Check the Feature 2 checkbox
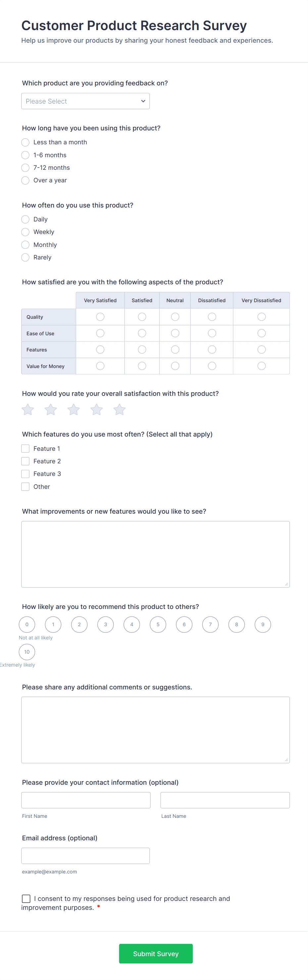This screenshot has width=308, height=980. (x=26, y=461)
